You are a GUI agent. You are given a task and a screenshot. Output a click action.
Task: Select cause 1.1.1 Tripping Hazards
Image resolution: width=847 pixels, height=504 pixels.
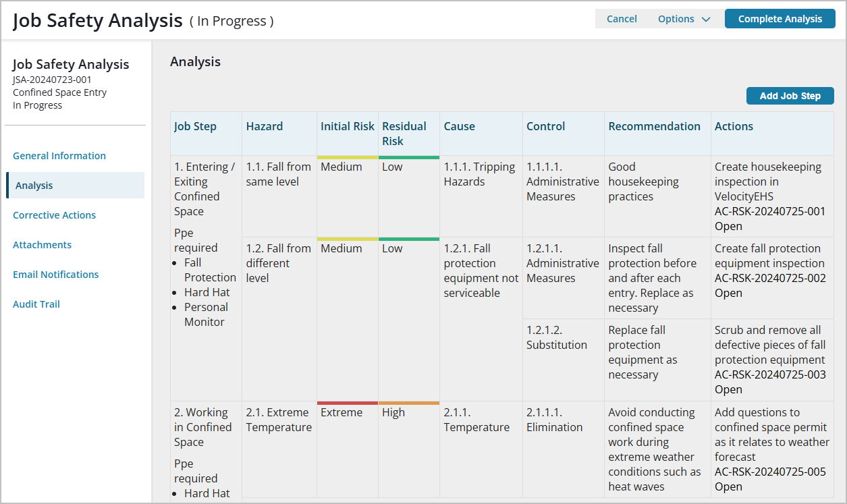tap(479, 174)
